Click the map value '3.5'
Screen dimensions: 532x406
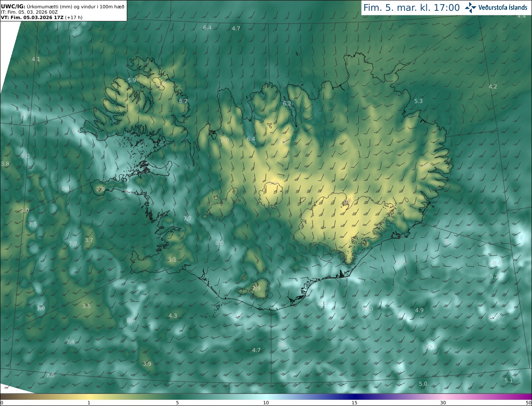(86, 306)
